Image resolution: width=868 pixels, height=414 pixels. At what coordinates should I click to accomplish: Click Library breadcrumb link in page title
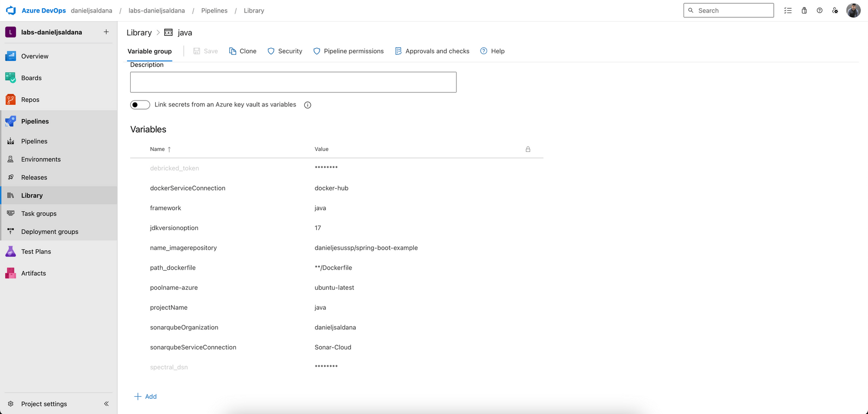pos(139,33)
